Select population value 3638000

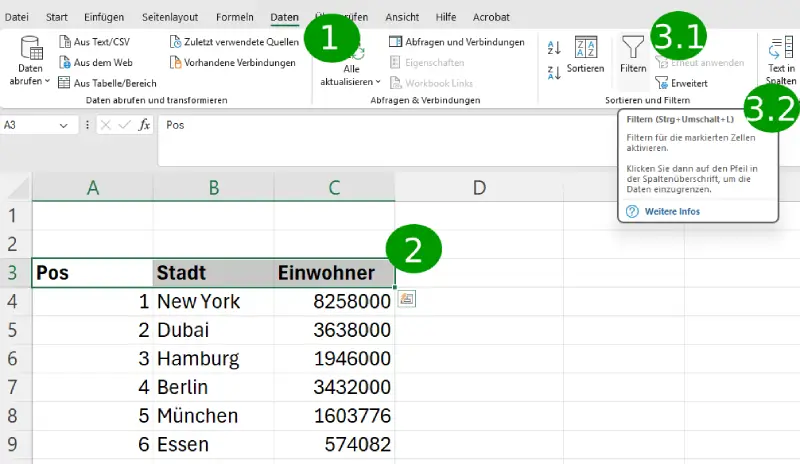click(334, 330)
